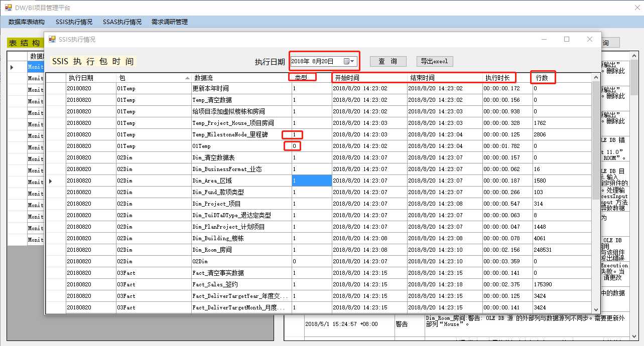Screen dimensions: 644x346
Task: Close the SSIS执行情况 window
Action: (x=590, y=39)
